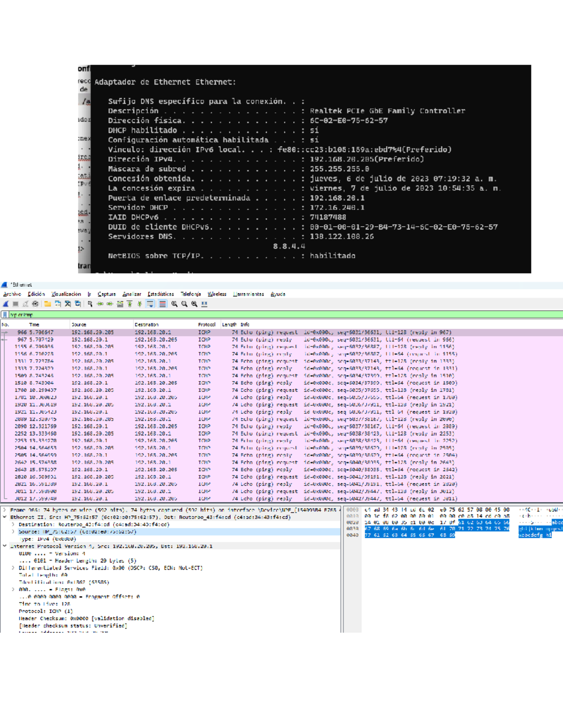
Task: Expand the Differentiated Services Field row
Action: [x=13, y=568]
